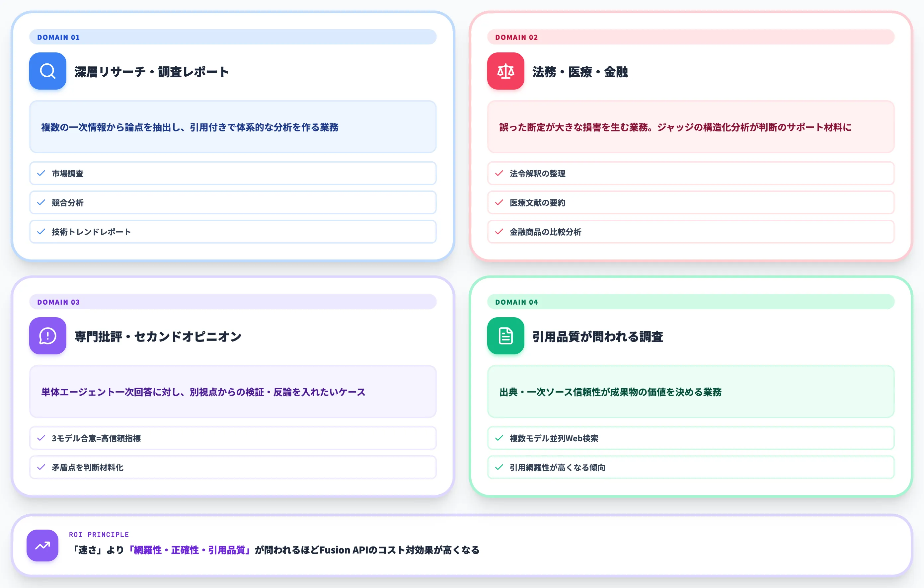Click the checkmark beside 法令解釈の整理
Image resolution: width=924 pixels, height=588 pixels.
[x=499, y=173]
